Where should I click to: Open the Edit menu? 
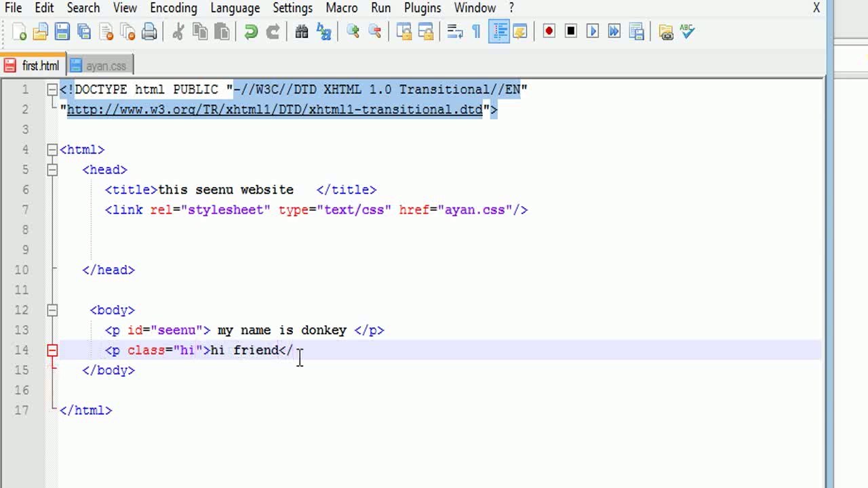[x=44, y=8]
